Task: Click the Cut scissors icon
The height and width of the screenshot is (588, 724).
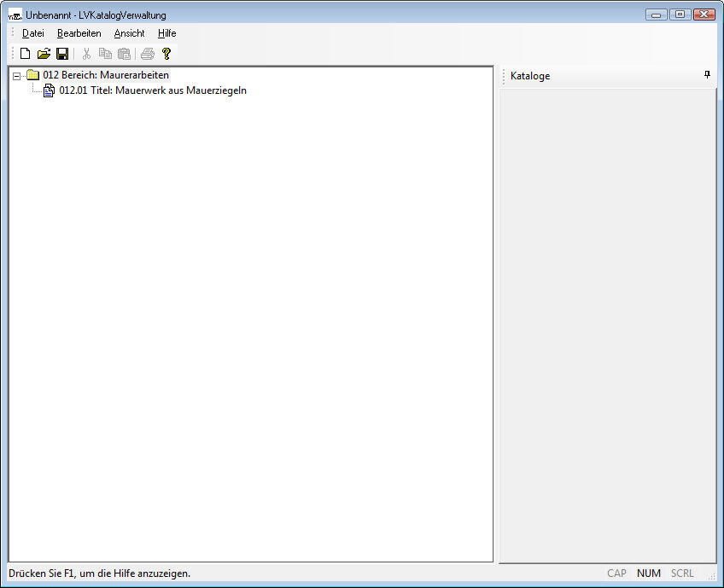Action: 86,54
